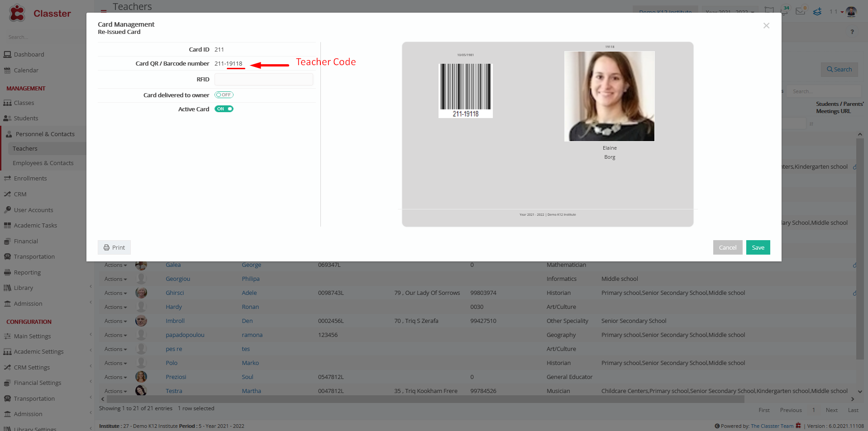
Task: Open the user dropdown arrow beside avatar
Action: click(842, 12)
